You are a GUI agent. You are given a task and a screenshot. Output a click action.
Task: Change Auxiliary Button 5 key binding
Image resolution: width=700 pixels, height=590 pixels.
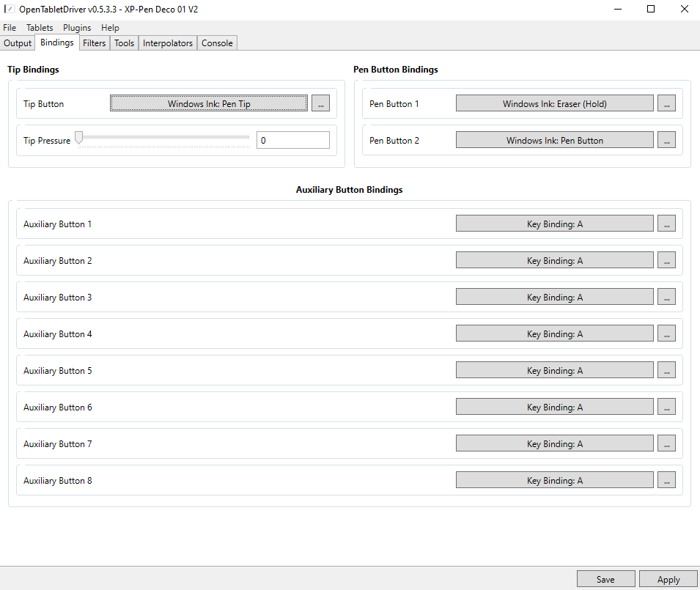coord(554,370)
